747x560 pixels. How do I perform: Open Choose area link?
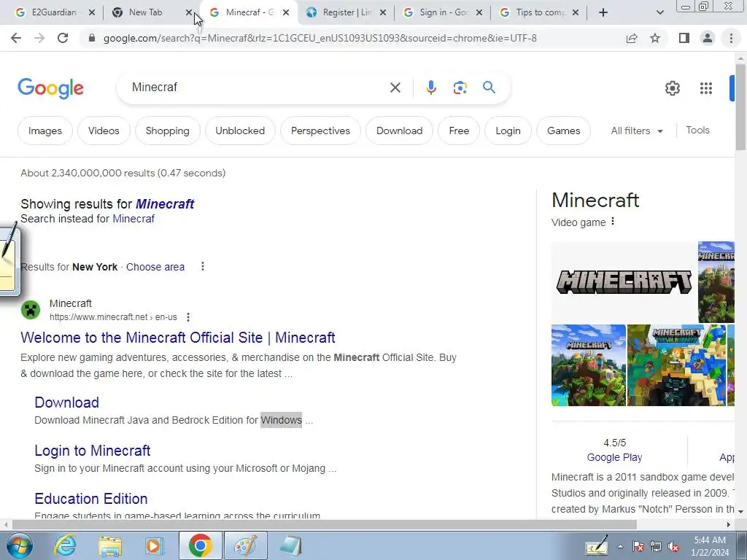pyautogui.click(x=155, y=267)
